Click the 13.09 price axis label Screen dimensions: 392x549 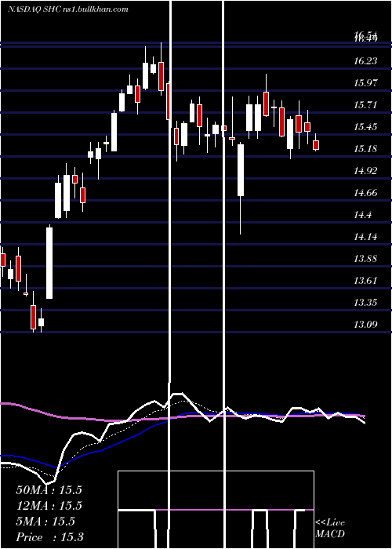365,324
